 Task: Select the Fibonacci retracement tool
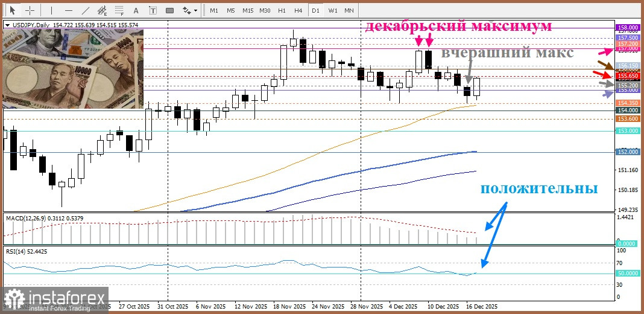(119, 10)
